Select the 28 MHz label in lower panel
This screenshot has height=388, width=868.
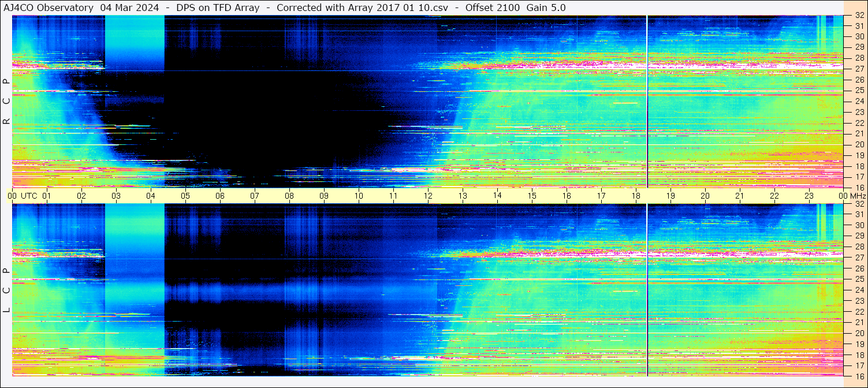[859, 247]
